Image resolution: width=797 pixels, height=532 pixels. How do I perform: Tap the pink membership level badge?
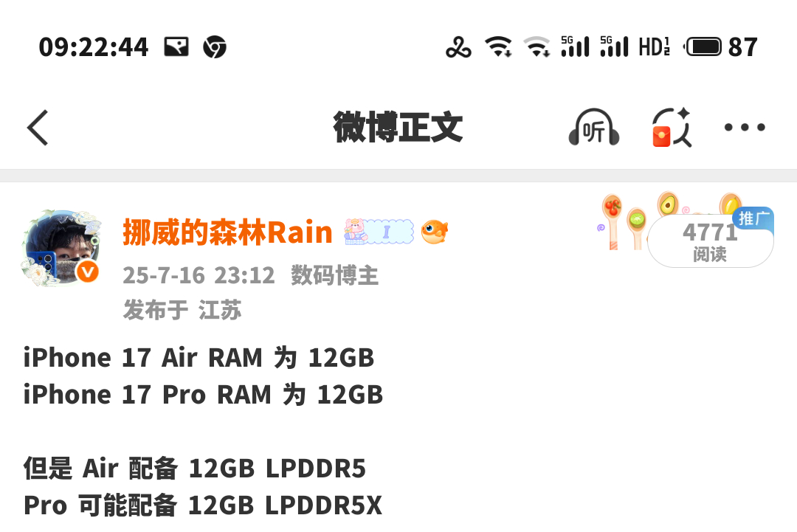379,232
